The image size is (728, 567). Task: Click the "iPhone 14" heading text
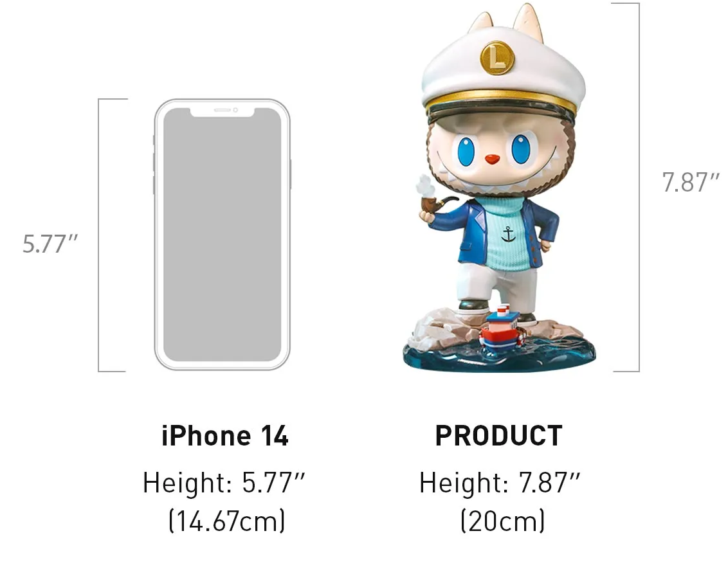click(x=225, y=436)
